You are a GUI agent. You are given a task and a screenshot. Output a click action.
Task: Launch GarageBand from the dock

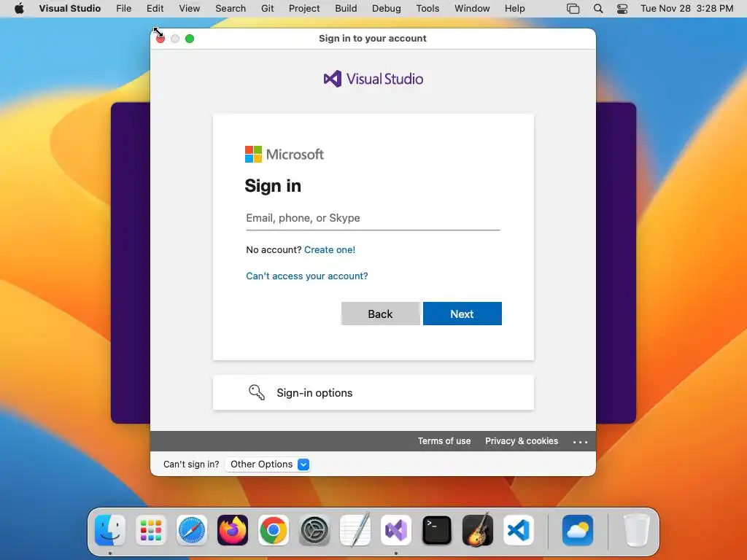pos(478,530)
